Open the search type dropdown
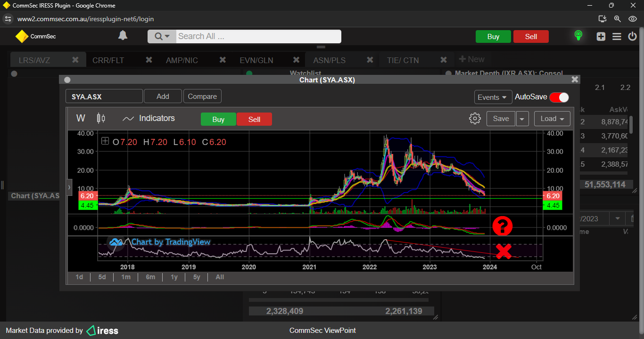The width and height of the screenshot is (644, 339). coord(162,36)
